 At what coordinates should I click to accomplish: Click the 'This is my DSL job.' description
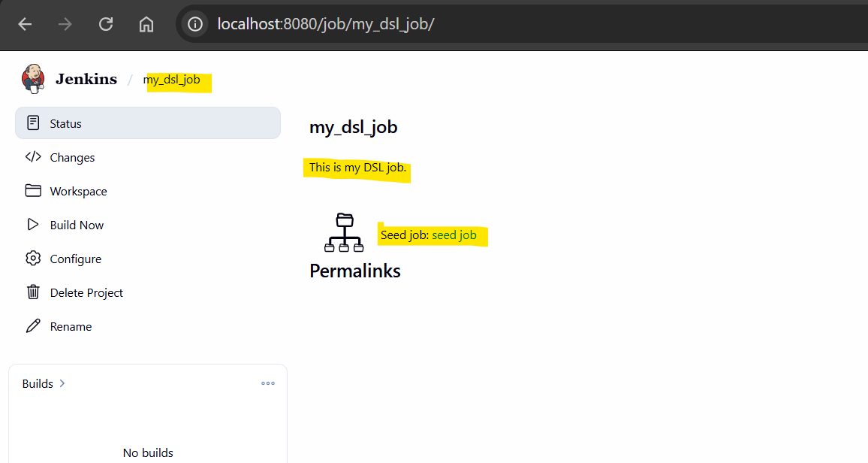point(357,168)
